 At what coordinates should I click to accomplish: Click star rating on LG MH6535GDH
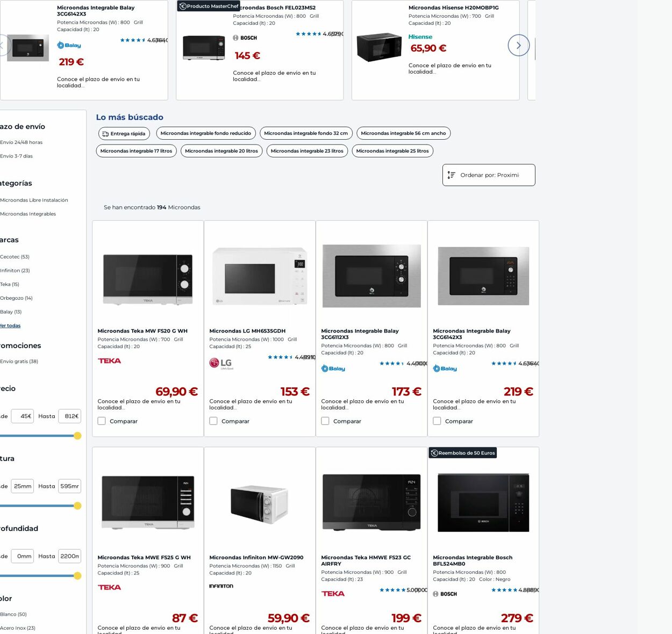pos(280,357)
